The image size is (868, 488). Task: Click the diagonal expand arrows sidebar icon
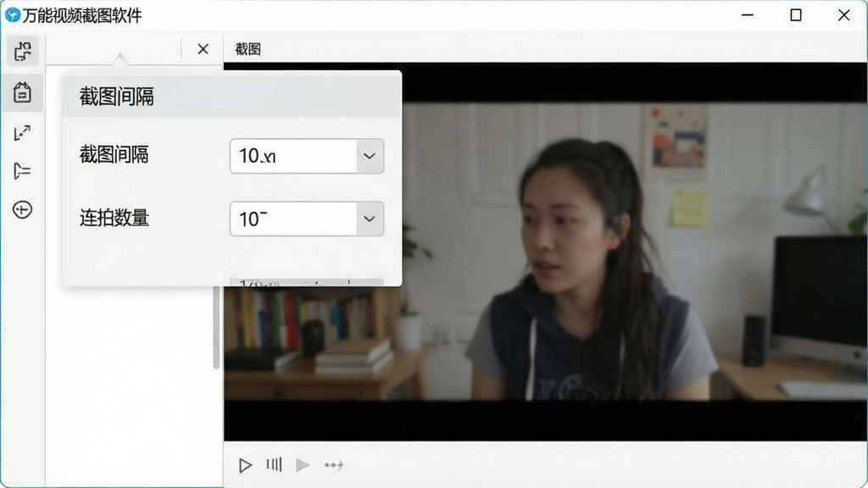coord(22,133)
